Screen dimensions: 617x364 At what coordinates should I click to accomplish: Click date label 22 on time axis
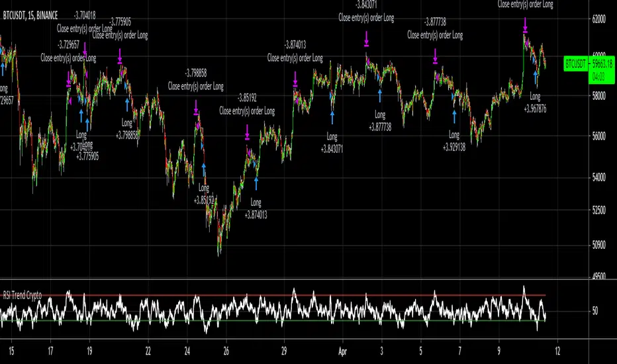click(148, 351)
